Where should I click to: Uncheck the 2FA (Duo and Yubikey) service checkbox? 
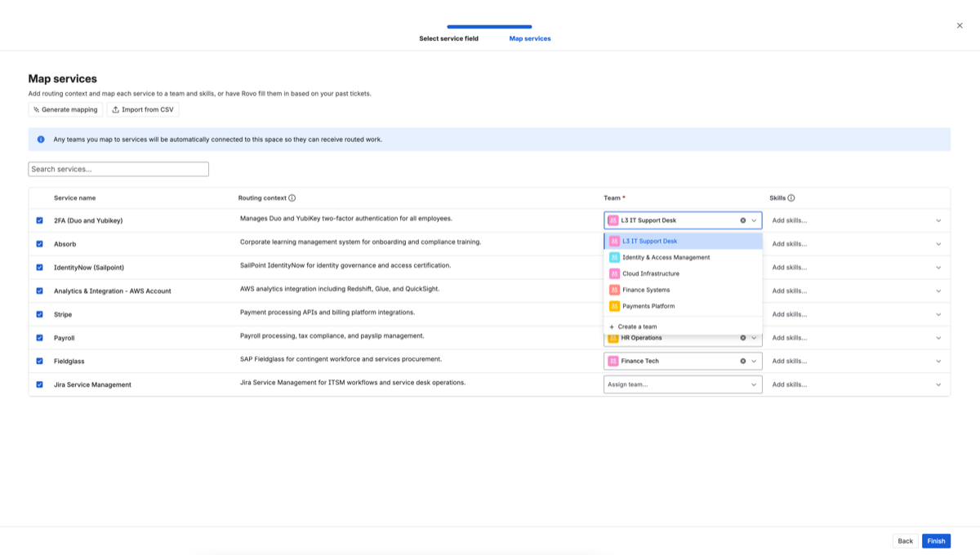(x=39, y=220)
